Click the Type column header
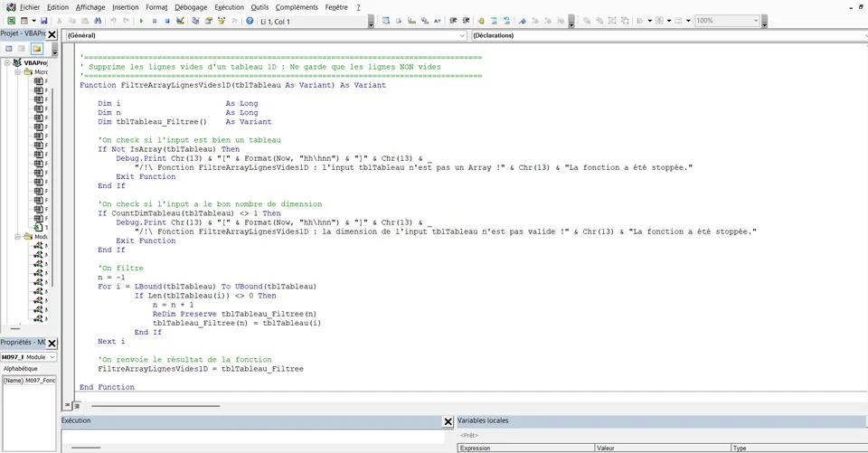Image resolution: width=868 pixels, height=453 pixels. [x=799, y=448]
